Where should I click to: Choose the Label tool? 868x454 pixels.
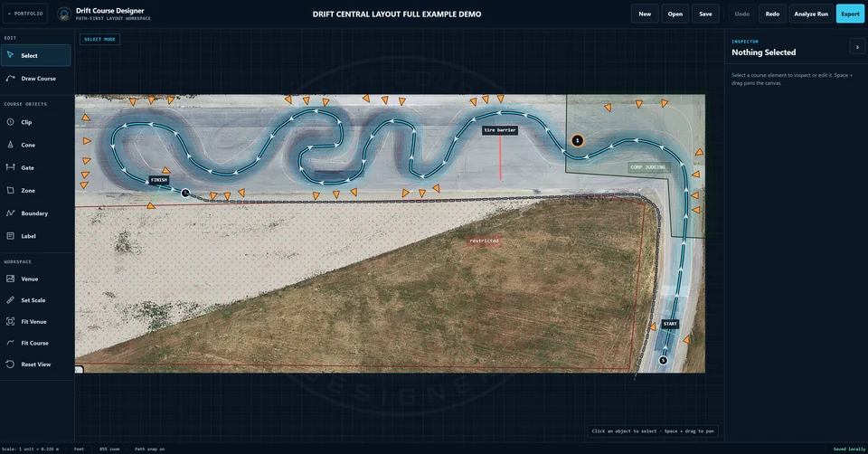pyautogui.click(x=36, y=236)
